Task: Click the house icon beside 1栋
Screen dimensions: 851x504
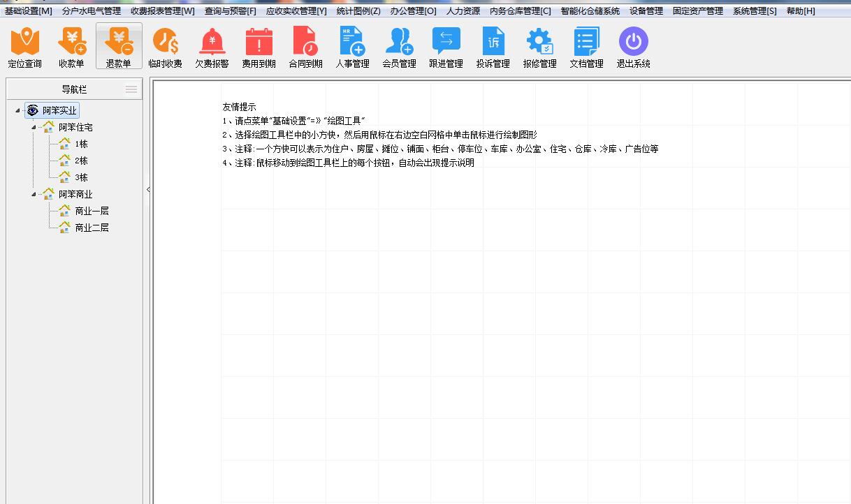Action: pyautogui.click(x=64, y=143)
